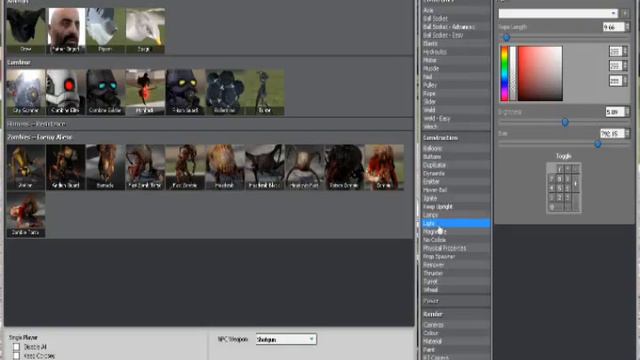Select the Material render tool
Viewport: 640px width, 360px height.
[456, 341]
